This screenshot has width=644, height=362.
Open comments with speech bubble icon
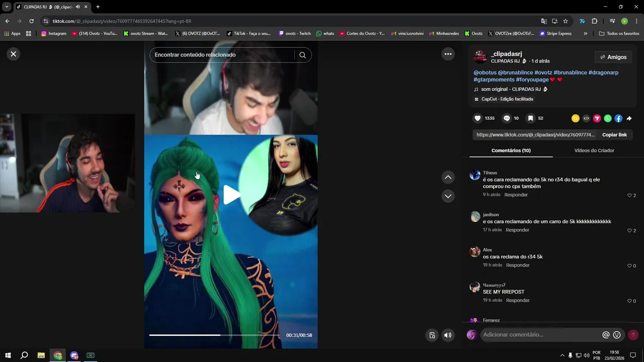point(507,118)
